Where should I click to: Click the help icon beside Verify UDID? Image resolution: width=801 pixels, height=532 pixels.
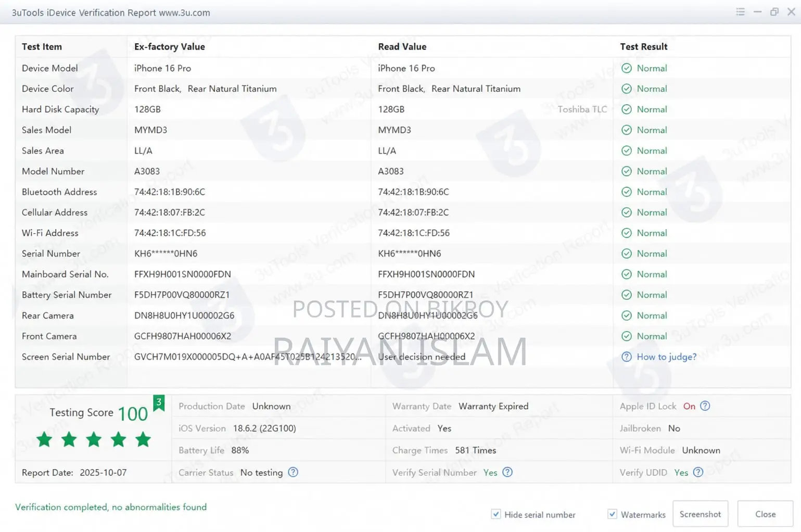click(x=698, y=472)
